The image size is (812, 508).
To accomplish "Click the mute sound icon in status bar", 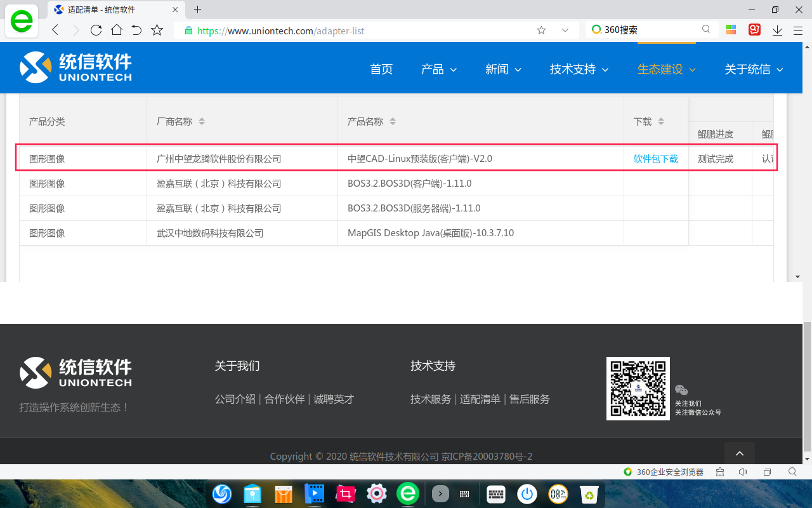I will click(743, 472).
